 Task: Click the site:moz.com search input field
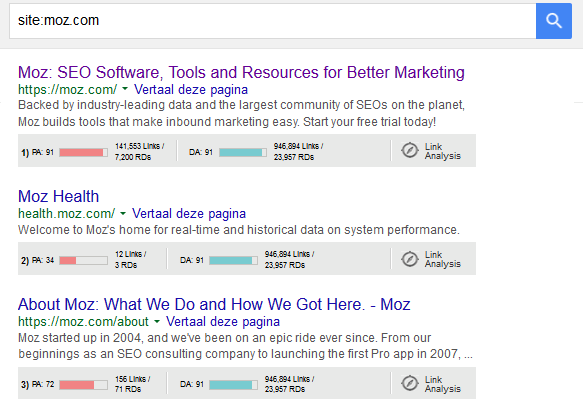(273, 21)
